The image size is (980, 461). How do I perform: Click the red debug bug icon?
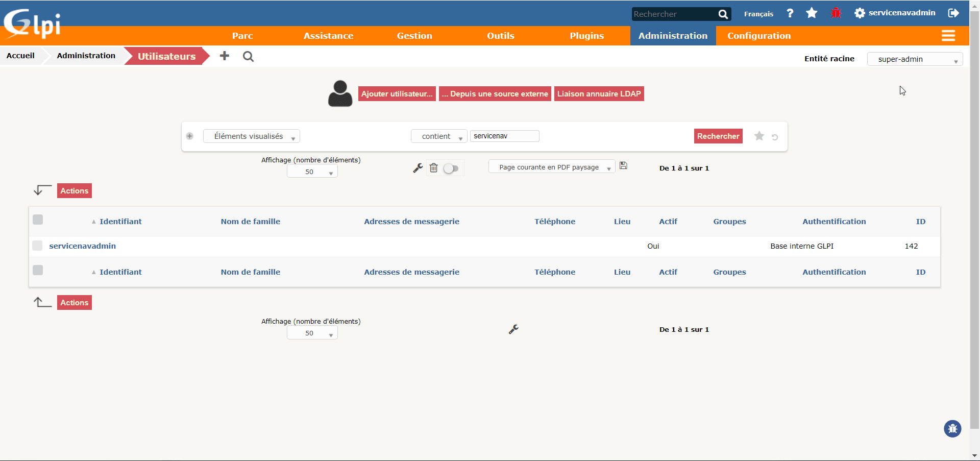(x=836, y=13)
